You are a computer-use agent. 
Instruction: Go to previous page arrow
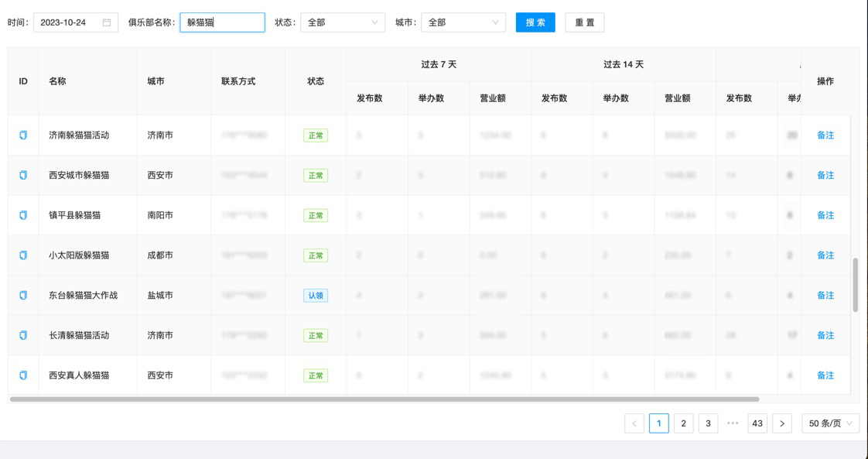pos(634,423)
